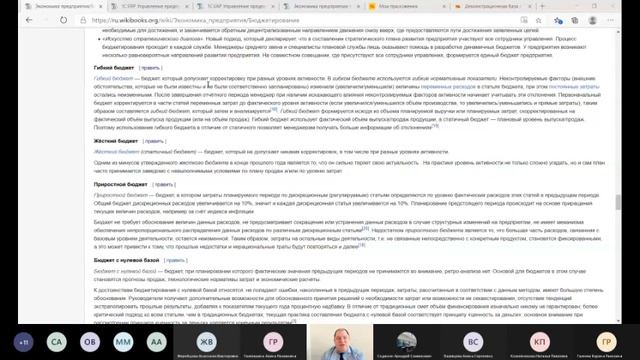Show the +11 more participants badge

point(23,342)
